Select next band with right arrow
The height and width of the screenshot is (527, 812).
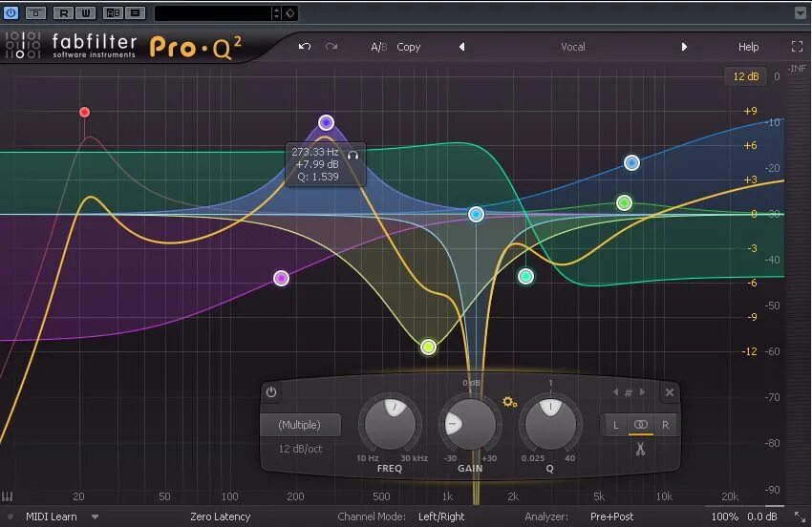[642, 392]
